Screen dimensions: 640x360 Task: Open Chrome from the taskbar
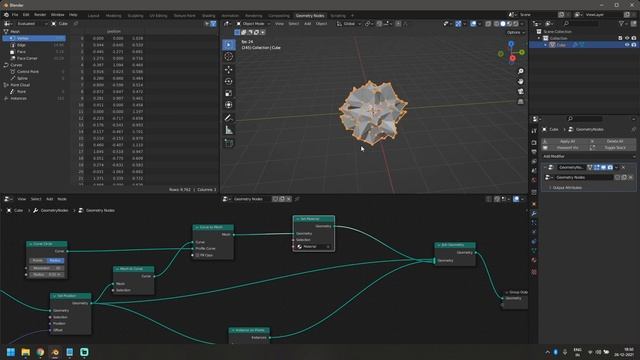coord(40,352)
